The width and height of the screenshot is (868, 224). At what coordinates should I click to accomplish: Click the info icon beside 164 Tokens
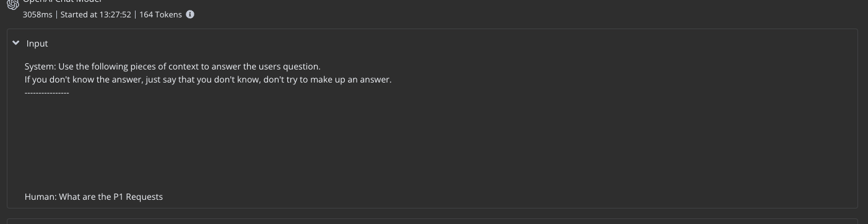click(190, 14)
